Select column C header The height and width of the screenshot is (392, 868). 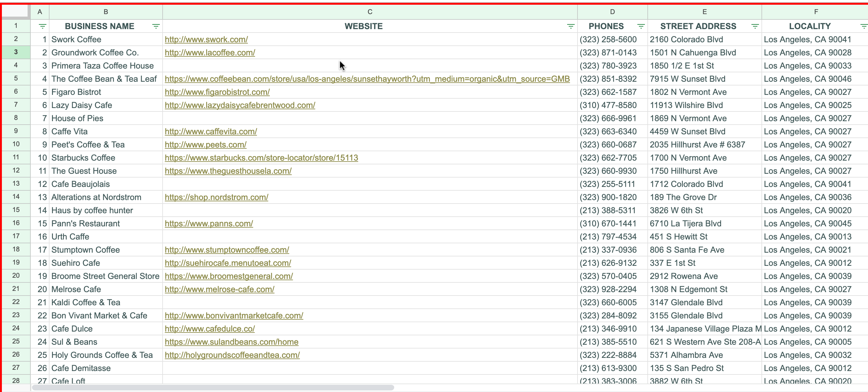coord(370,12)
